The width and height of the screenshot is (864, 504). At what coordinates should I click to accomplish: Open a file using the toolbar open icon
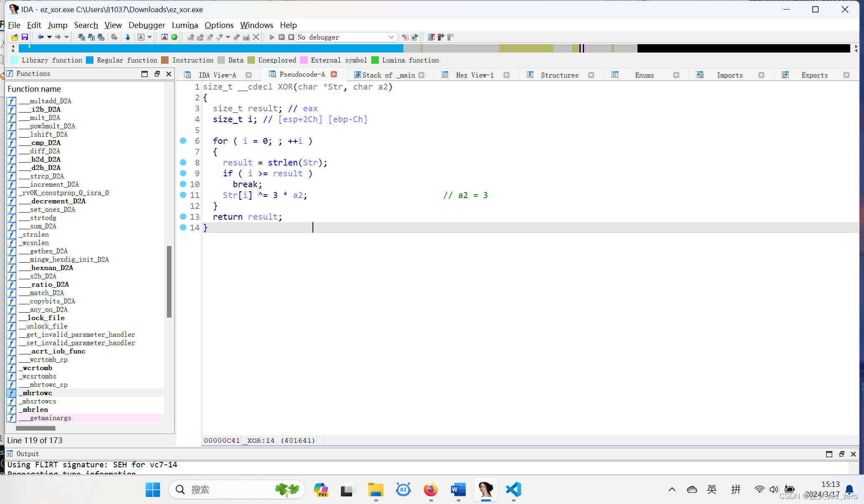coord(14,37)
